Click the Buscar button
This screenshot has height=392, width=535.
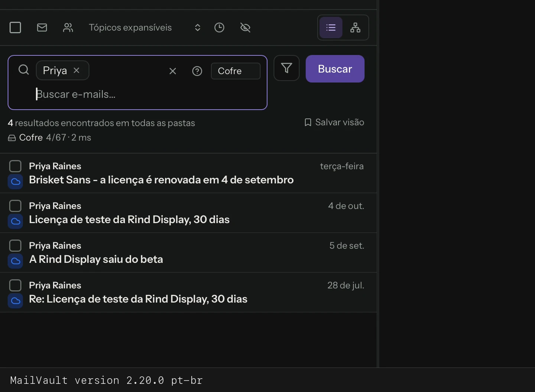(x=335, y=69)
